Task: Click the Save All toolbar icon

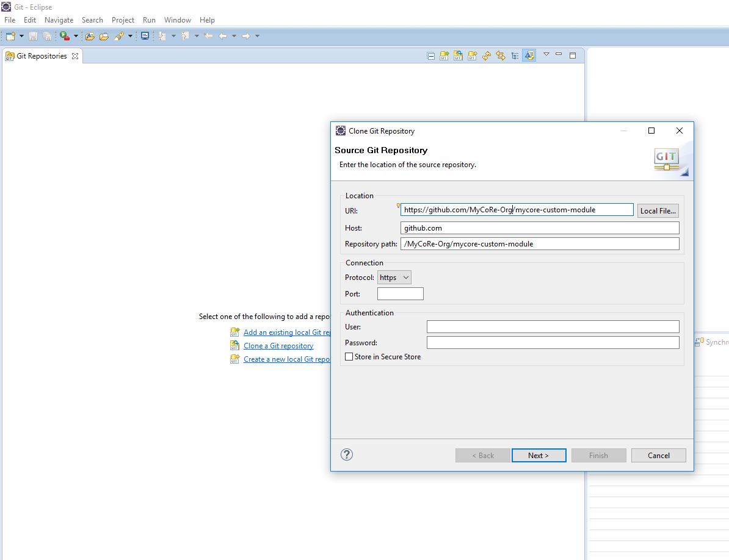Action: [47, 36]
